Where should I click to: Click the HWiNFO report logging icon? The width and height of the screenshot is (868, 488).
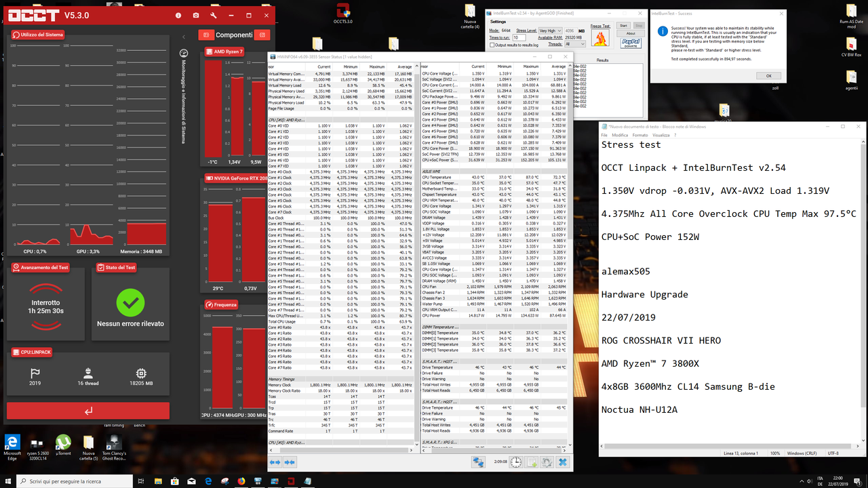(530, 462)
